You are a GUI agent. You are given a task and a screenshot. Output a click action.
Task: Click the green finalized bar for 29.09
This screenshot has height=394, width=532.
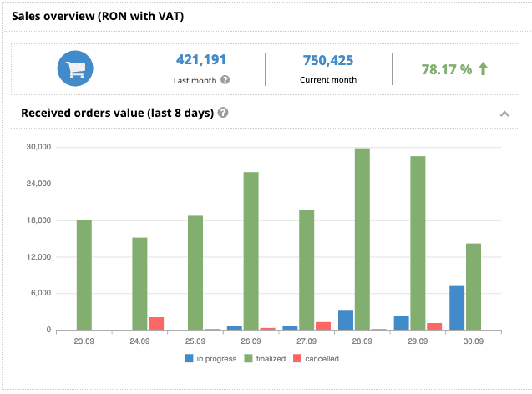pyautogui.click(x=418, y=243)
